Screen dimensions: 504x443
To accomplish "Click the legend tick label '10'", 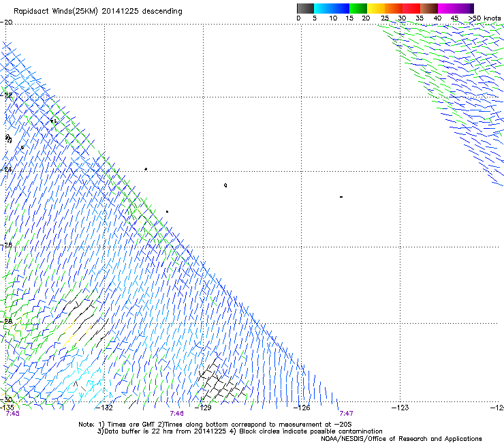I will (333, 18).
